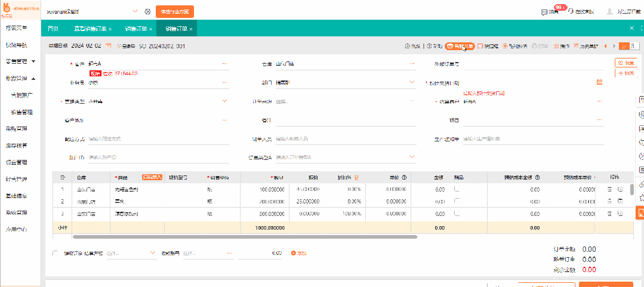The height and width of the screenshot is (287, 644).
Task: Go to the previous document with the left orange arrow
Action: coord(605,46)
